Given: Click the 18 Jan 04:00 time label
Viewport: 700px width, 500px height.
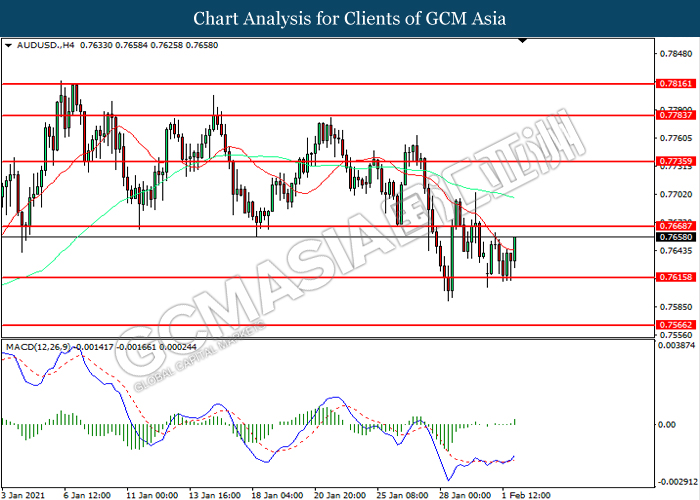Looking at the screenshot, I should 277,495.
